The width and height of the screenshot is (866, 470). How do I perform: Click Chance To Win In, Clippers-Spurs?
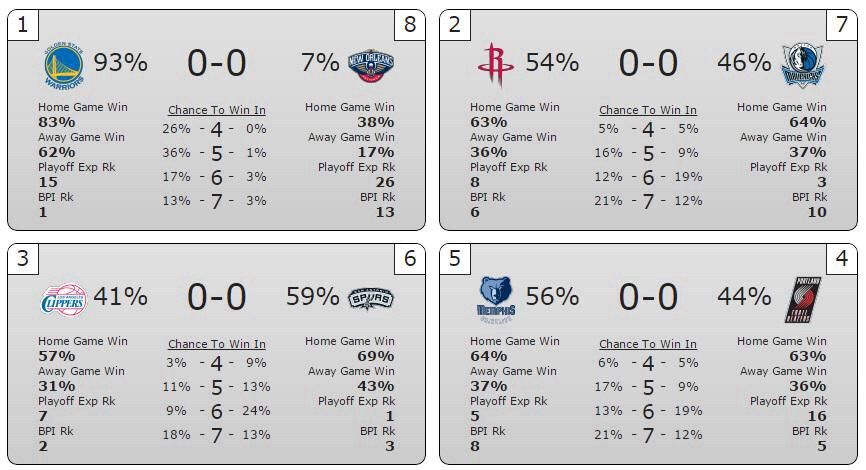[216, 344]
